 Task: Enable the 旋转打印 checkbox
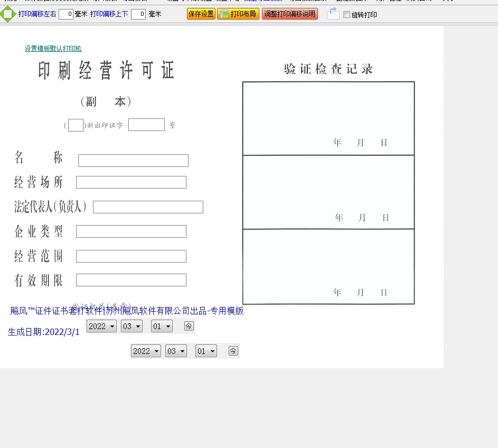(x=347, y=15)
